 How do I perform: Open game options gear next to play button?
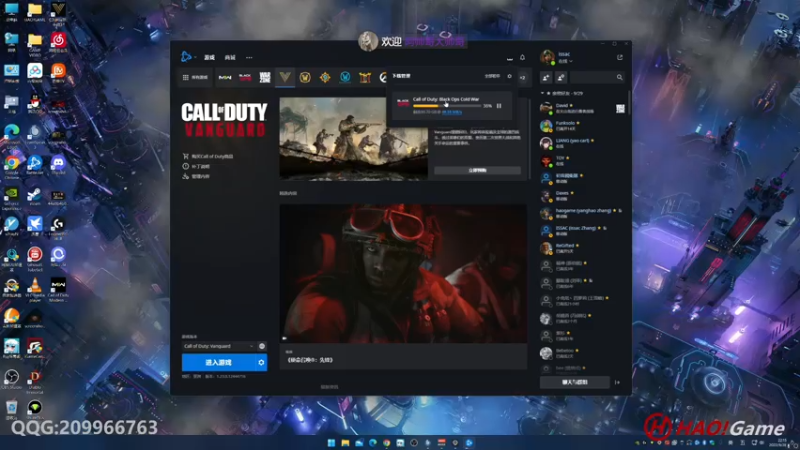(x=261, y=362)
